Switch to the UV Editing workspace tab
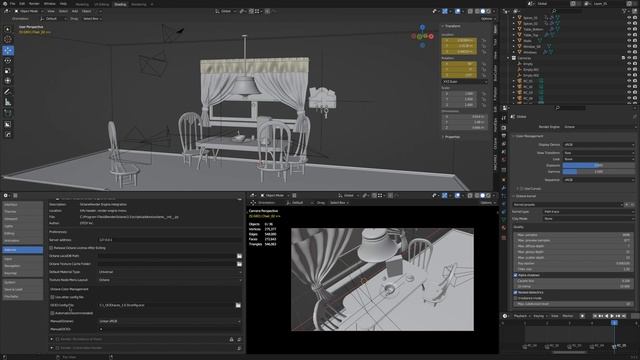The height and width of the screenshot is (360, 640). (x=102, y=4)
